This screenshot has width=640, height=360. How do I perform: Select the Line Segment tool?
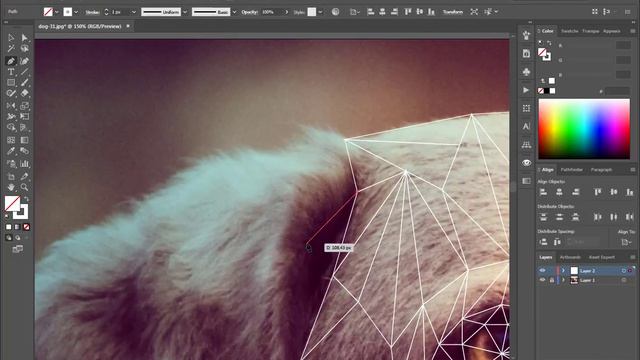(x=24, y=72)
